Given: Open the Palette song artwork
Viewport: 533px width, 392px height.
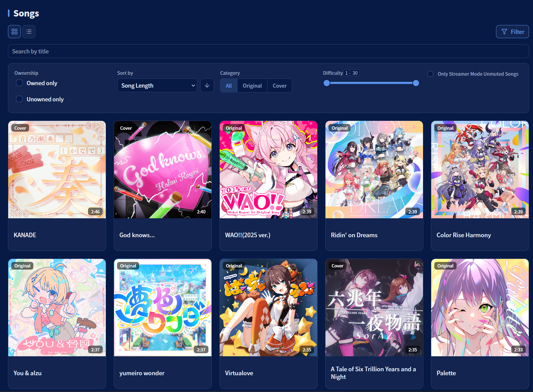Looking at the screenshot, I should 480,308.
